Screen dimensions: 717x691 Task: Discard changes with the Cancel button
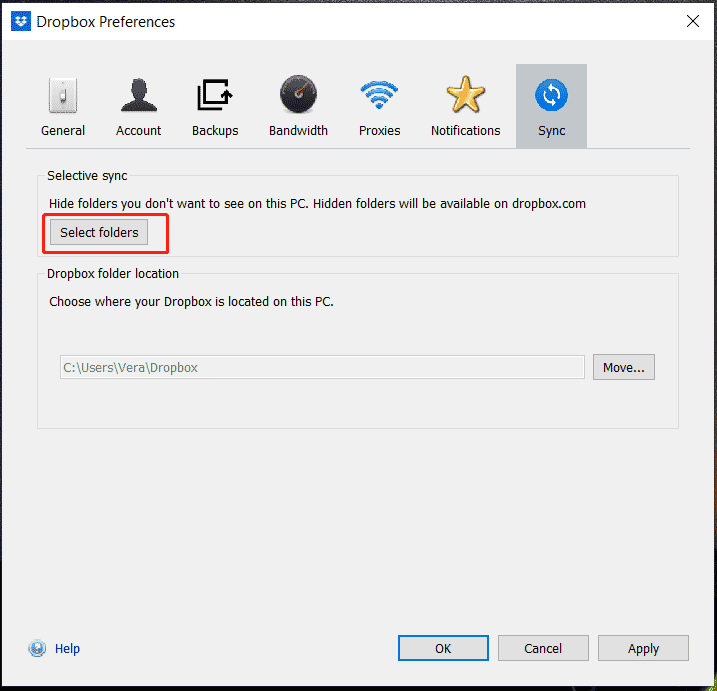[x=543, y=648]
